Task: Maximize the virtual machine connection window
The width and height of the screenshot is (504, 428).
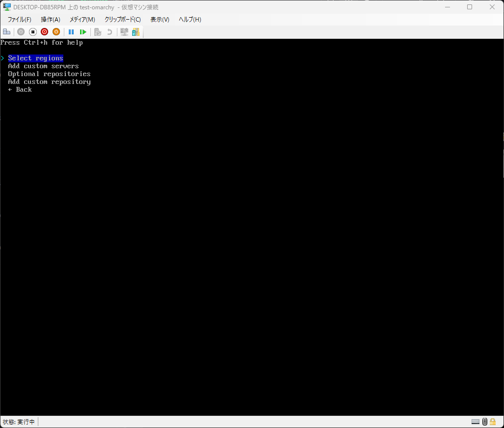Action: (470, 7)
